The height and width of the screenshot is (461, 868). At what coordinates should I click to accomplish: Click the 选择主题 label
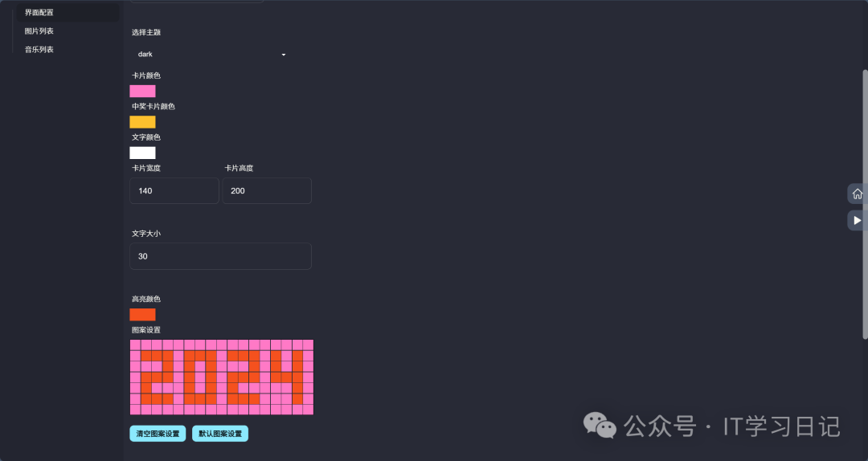(x=146, y=32)
